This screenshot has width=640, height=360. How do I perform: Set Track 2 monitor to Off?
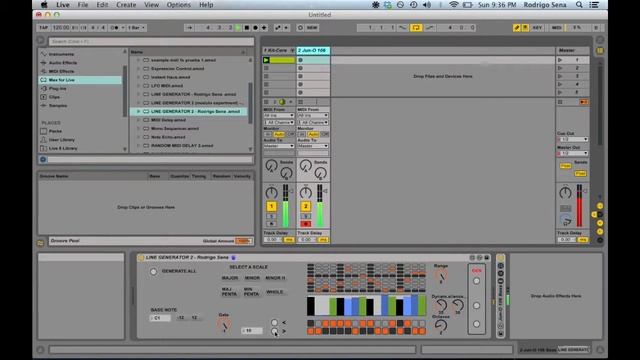[x=324, y=134]
